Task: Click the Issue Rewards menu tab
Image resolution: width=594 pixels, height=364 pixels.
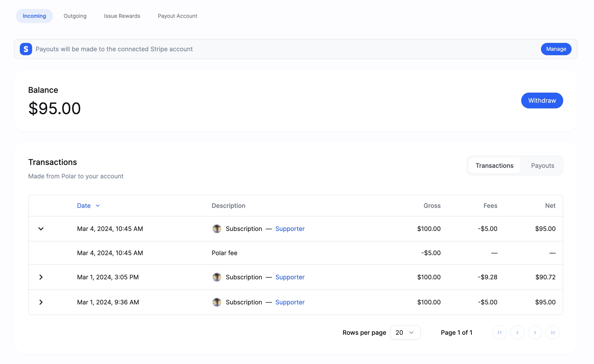Action: (x=122, y=16)
